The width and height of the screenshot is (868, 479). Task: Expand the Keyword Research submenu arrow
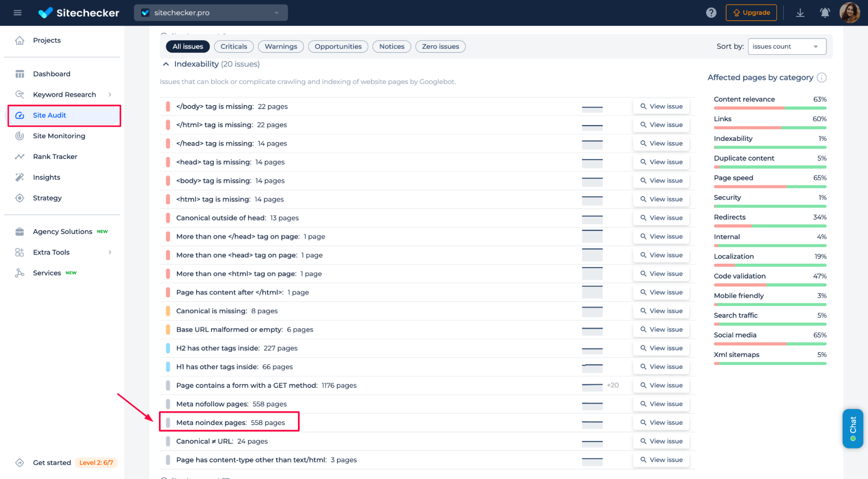(x=110, y=95)
